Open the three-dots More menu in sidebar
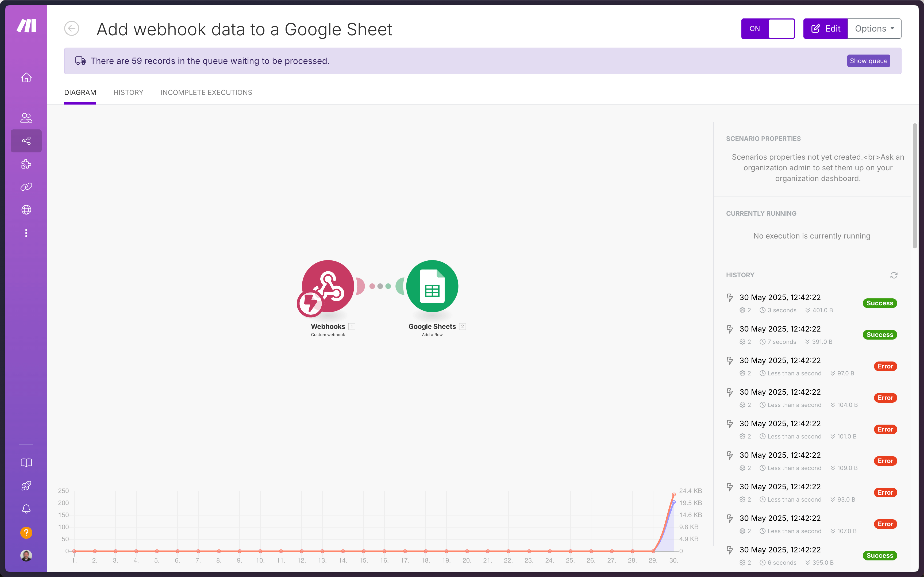This screenshot has height=577, width=924. (x=26, y=233)
